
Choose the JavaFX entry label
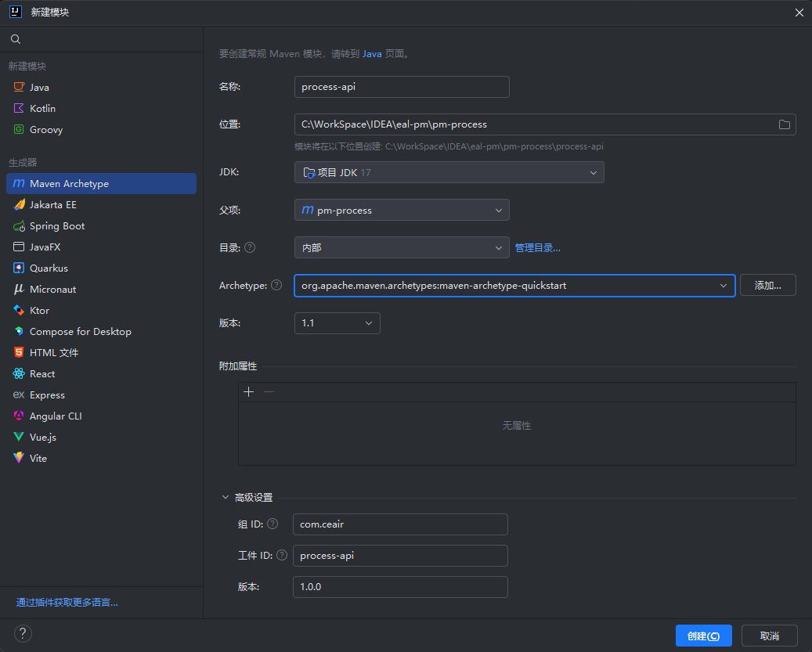(x=45, y=247)
